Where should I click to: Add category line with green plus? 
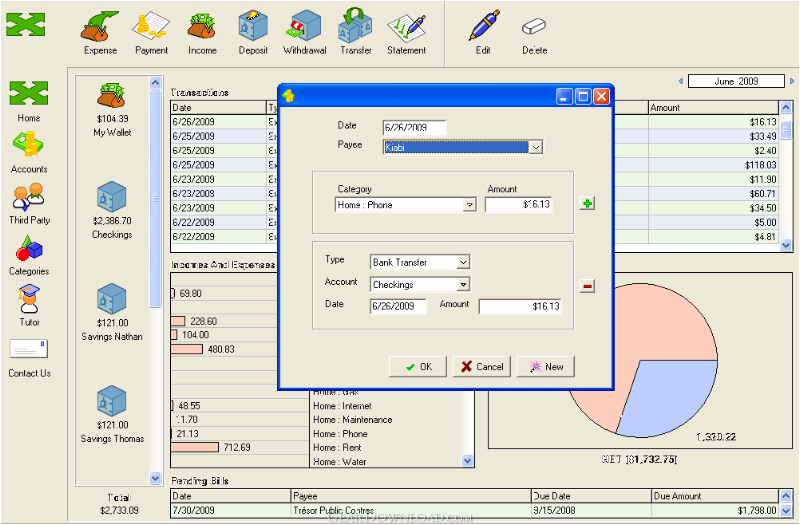pos(587,204)
